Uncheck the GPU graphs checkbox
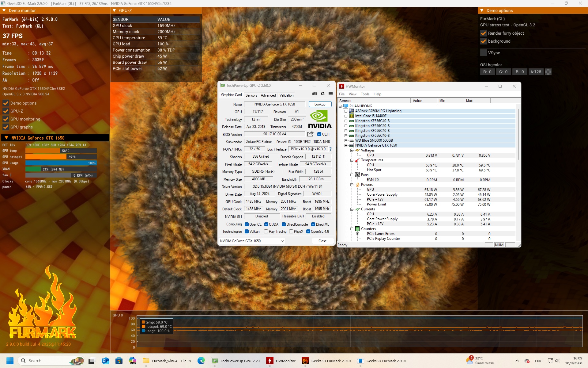Image resolution: width=588 pixels, height=368 pixels. pos(6,127)
